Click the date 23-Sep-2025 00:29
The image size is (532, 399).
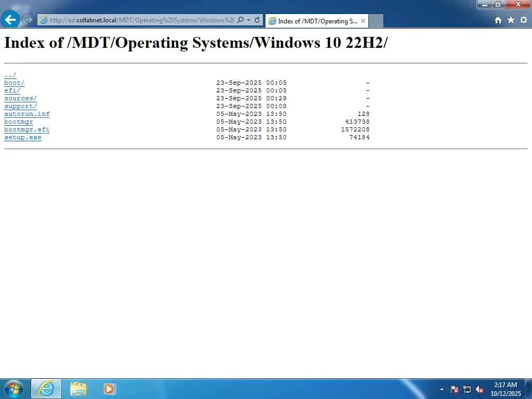pos(251,98)
